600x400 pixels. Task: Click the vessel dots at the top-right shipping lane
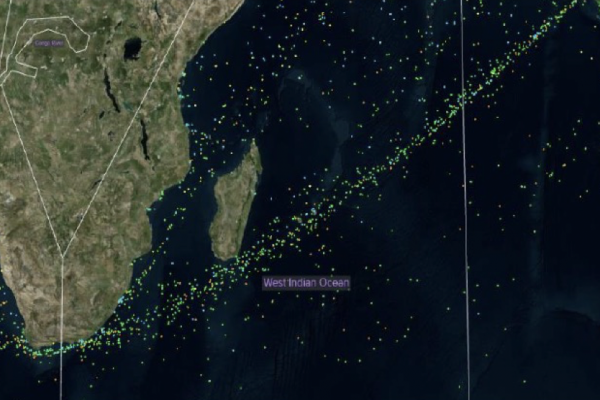point(538,34)
